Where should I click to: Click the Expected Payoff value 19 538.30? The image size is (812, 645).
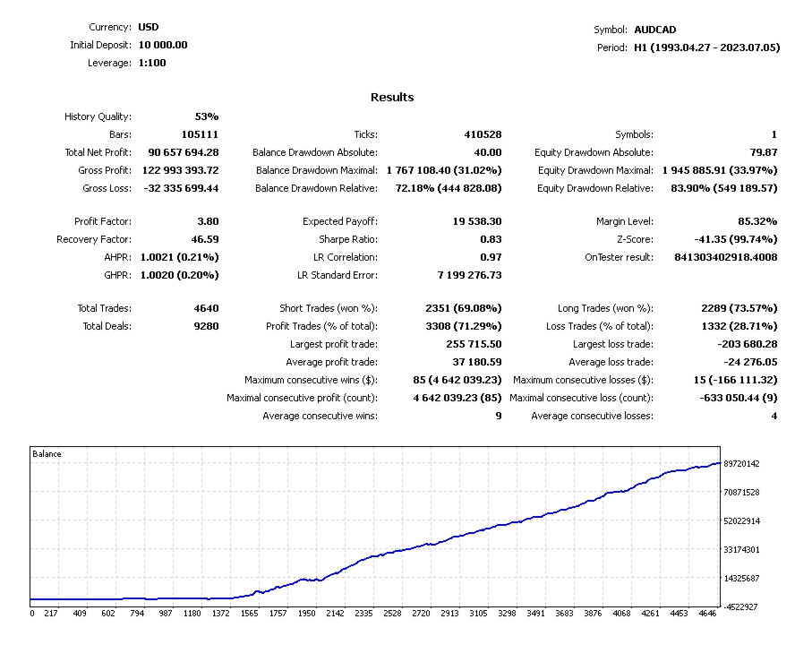477,221
